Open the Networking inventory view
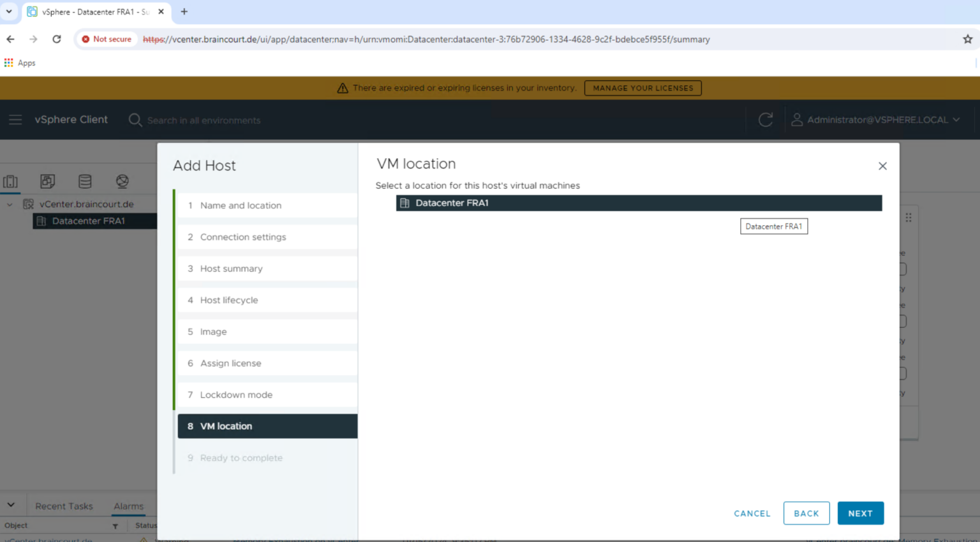 click(122, 182)
